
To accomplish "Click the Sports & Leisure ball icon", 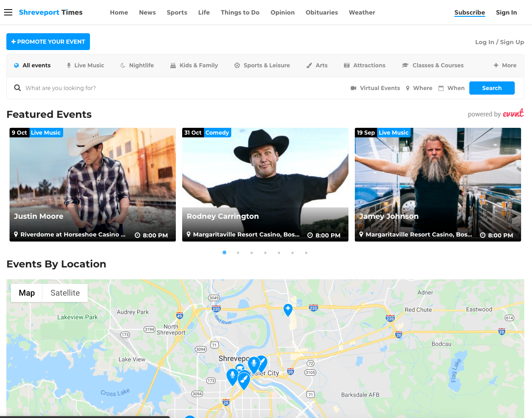I will coord(237,65).
